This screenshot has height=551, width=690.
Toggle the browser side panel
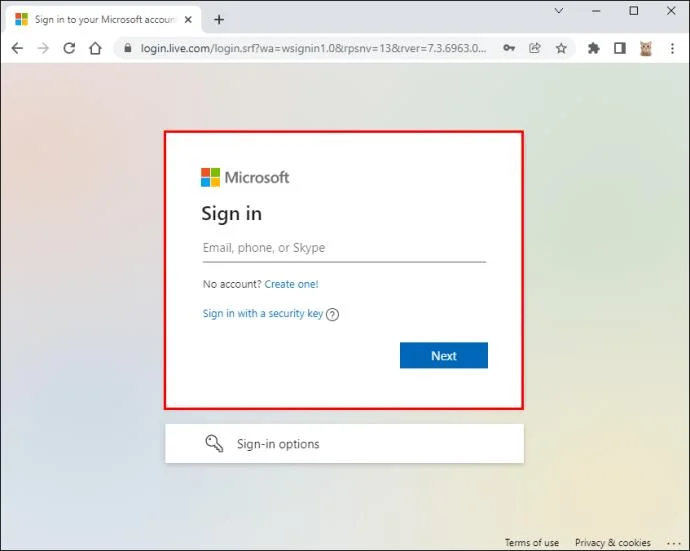[x=620, y=48]
